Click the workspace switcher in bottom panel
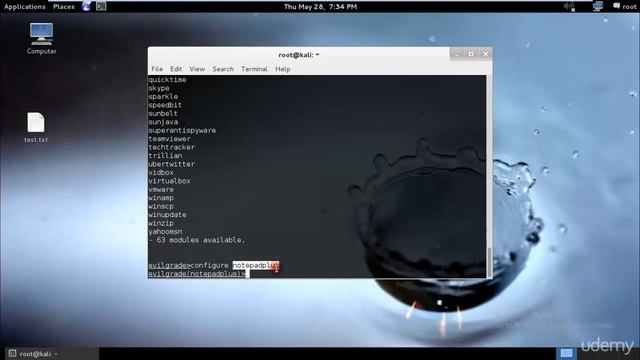The height and width of the screenshot is (360, 640). (566, 353)
